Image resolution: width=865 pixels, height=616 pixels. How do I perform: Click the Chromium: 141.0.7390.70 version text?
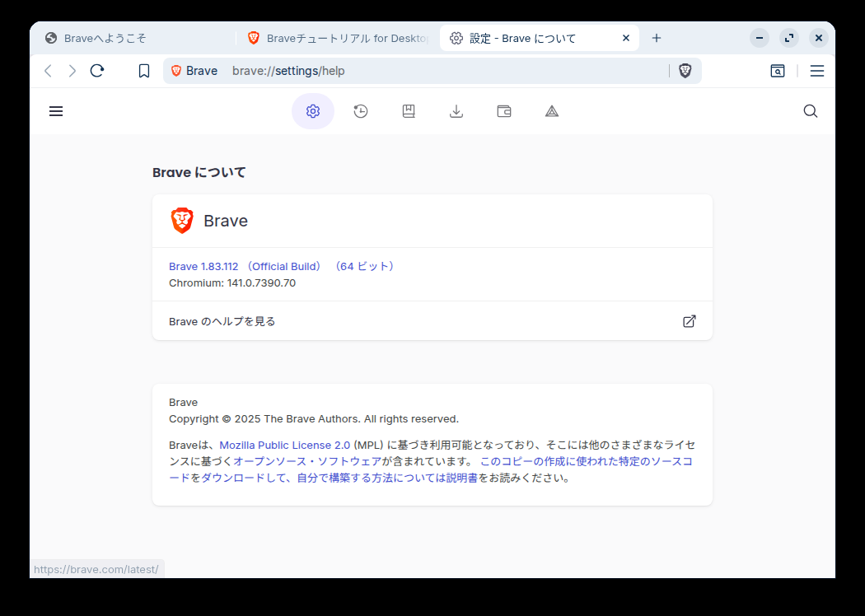232,283
